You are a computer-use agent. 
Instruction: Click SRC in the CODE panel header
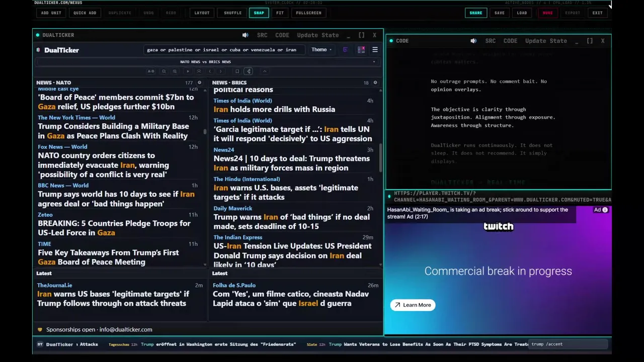491,41
